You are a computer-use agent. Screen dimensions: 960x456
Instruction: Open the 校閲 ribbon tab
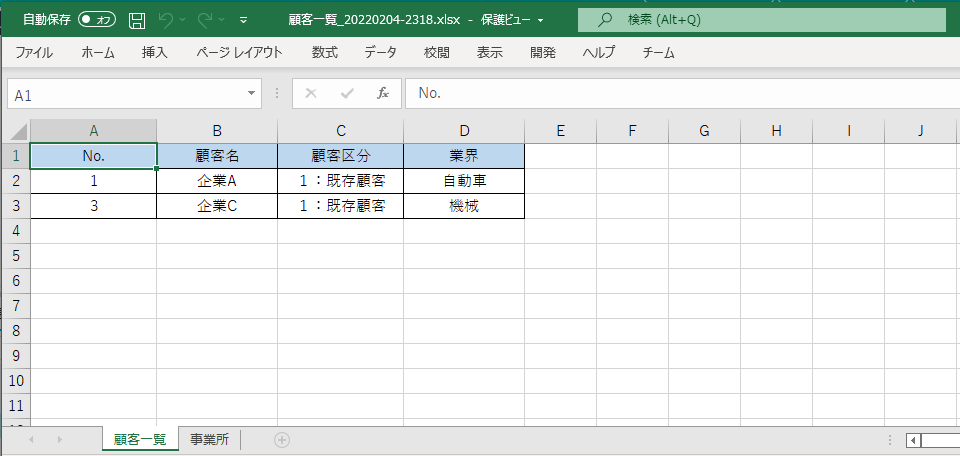[437, 53]
